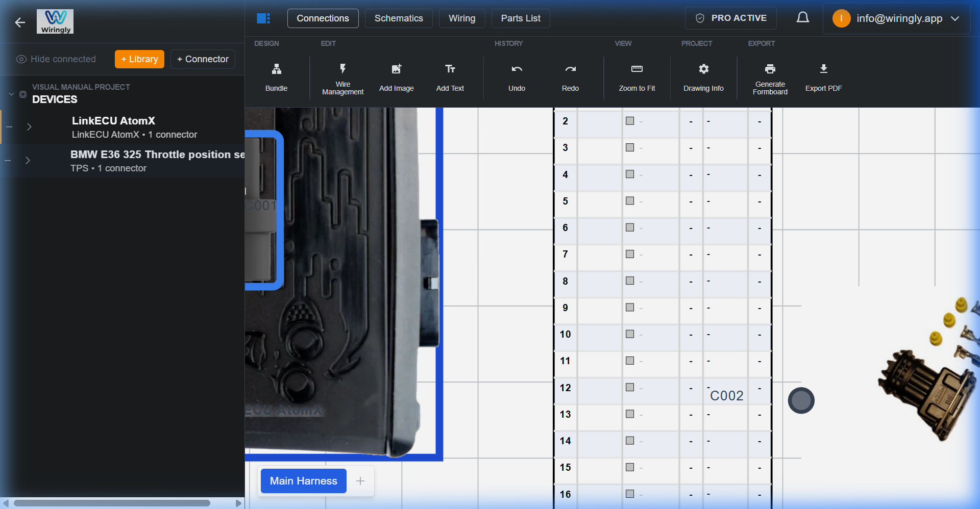The height and width of the screenshot is (509, 980).
Task: Click the shield icon in PRO ACTIVE
Action: pyautogui.click(x=700, y=18)
